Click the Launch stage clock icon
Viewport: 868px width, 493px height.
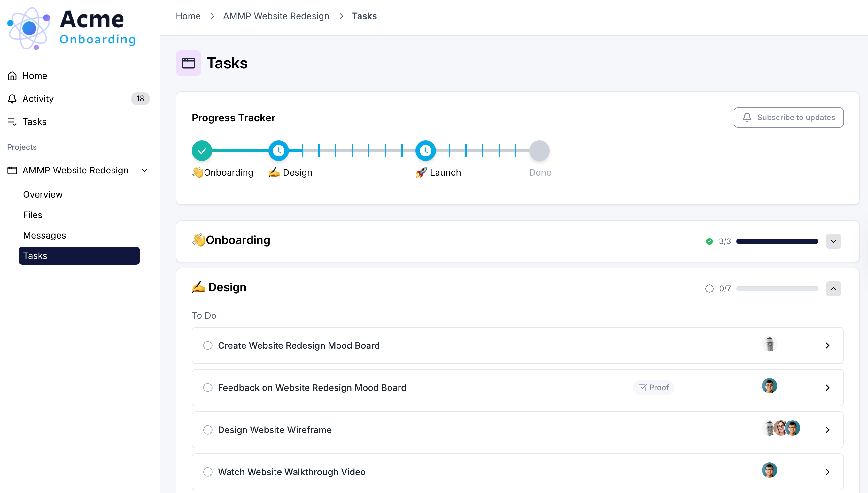[425, 151]
